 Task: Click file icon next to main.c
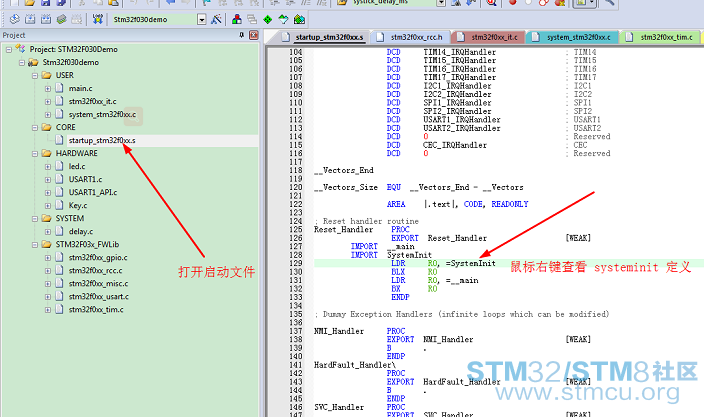59,88
